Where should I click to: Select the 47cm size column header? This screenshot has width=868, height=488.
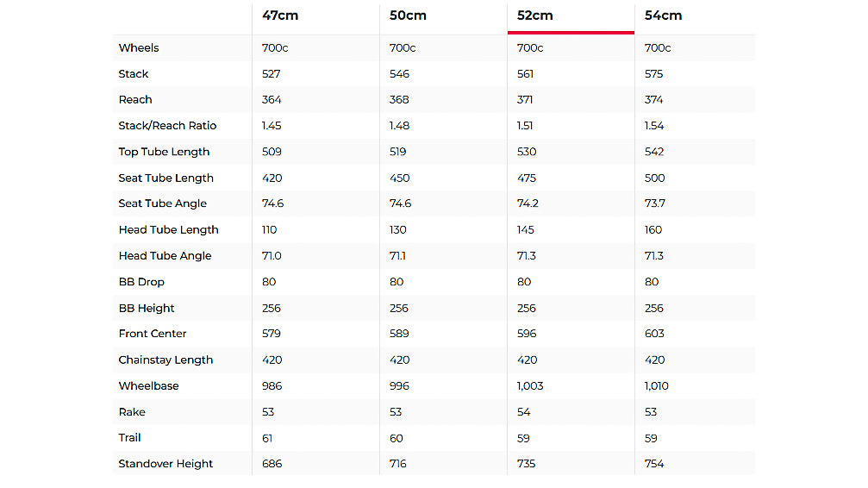(x=281, y=16)
